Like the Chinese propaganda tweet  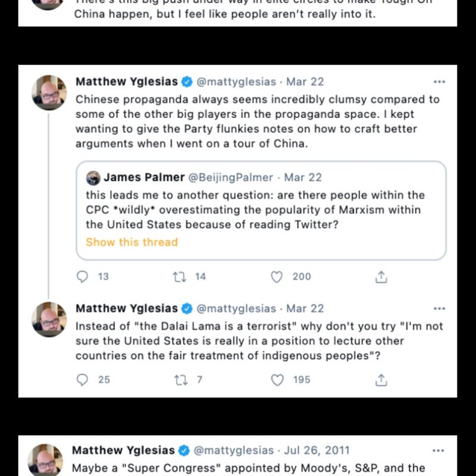coord(277,277)
